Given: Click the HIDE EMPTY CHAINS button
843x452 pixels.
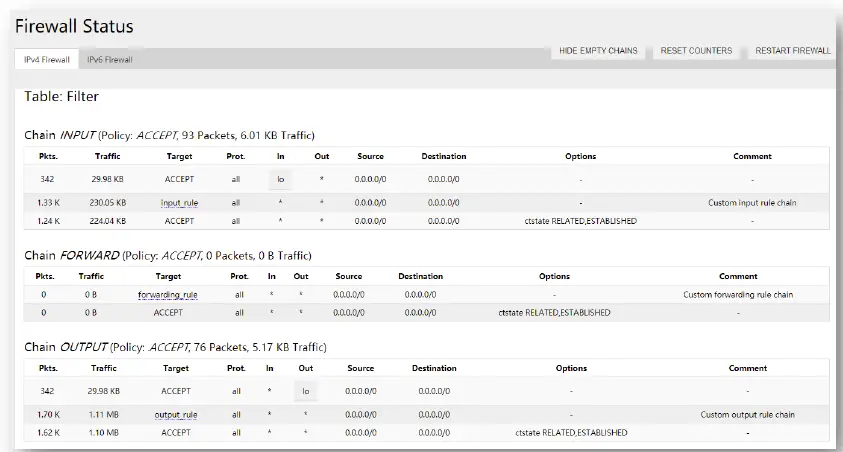Looking at the screenshot, I should click(x=598, y=51).
